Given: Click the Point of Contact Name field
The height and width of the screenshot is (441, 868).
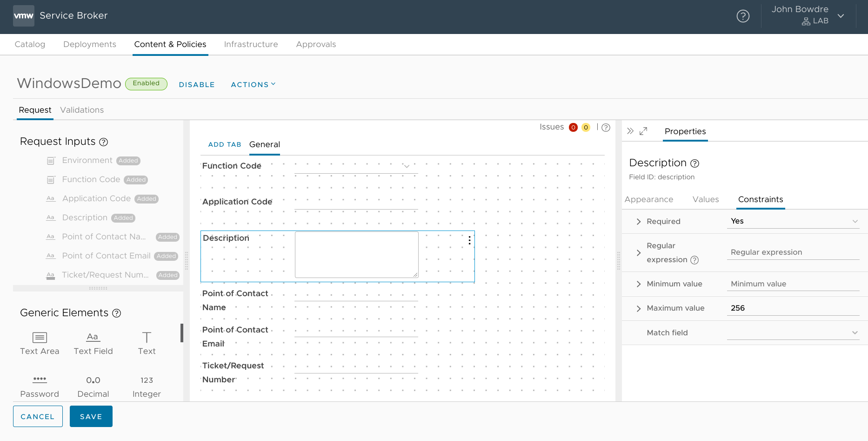Looking at the screenshot, I should click(356, 294).
